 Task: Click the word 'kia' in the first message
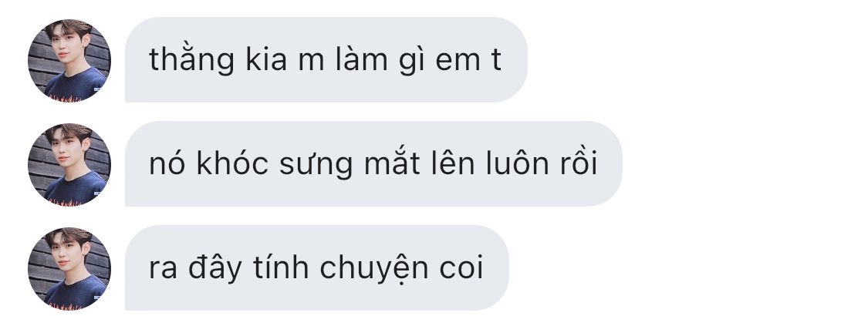pos(266,59)
